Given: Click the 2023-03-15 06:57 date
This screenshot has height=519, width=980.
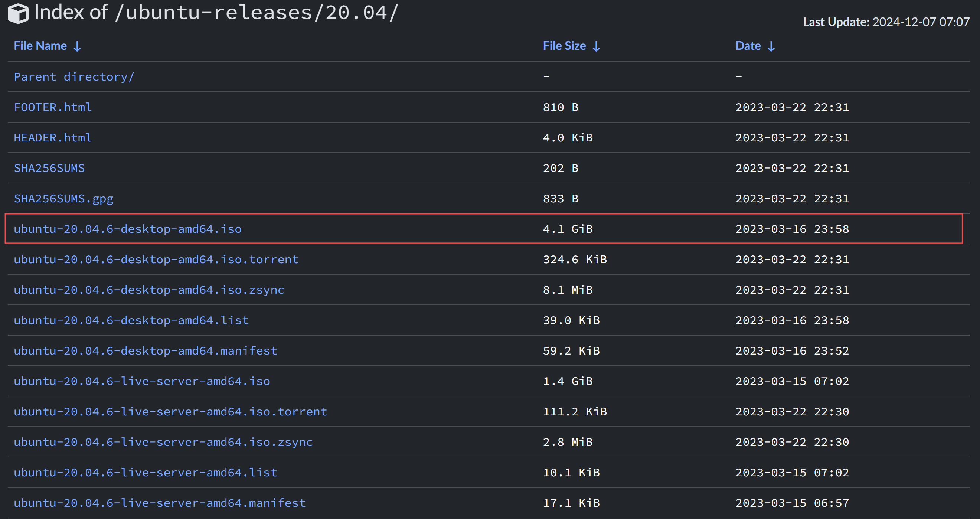Looking at the screenshot, I should coord(792,503).
